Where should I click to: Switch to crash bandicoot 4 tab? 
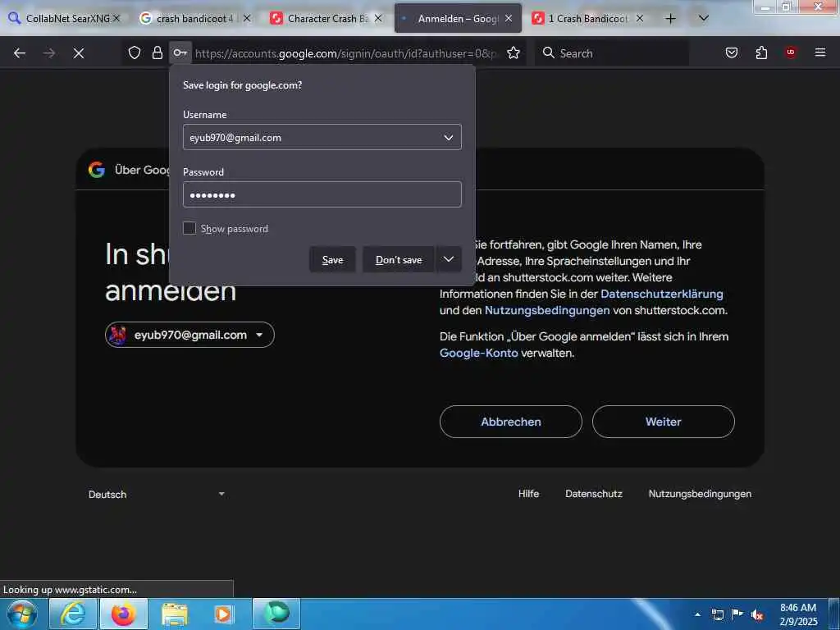pyautogui.click(x=194, y=18)
